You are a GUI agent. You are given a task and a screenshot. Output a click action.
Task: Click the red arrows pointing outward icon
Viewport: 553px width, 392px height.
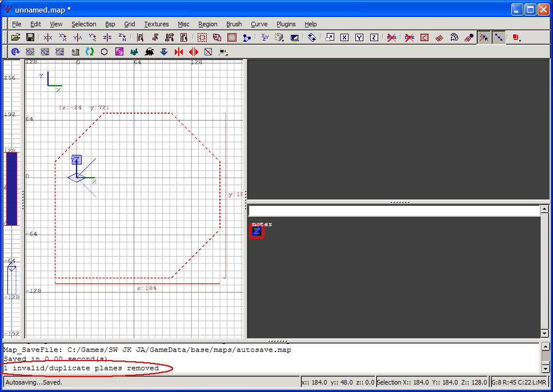194,52
